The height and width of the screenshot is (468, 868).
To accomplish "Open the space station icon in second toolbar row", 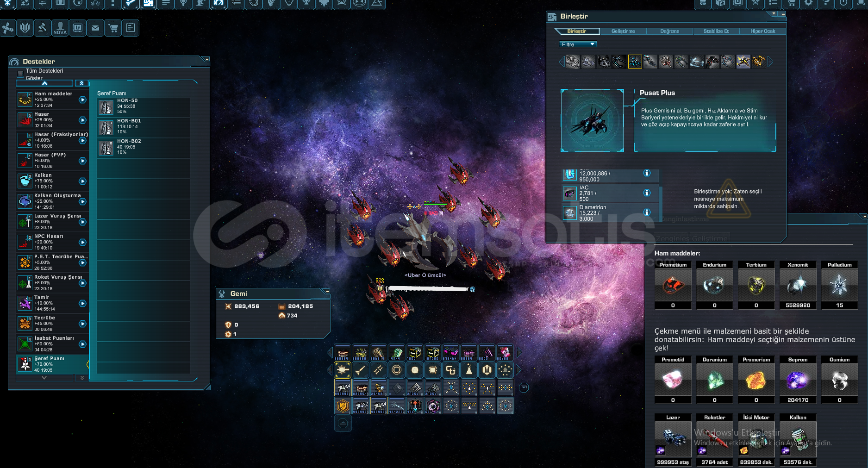I will click(x=8, y=28).
